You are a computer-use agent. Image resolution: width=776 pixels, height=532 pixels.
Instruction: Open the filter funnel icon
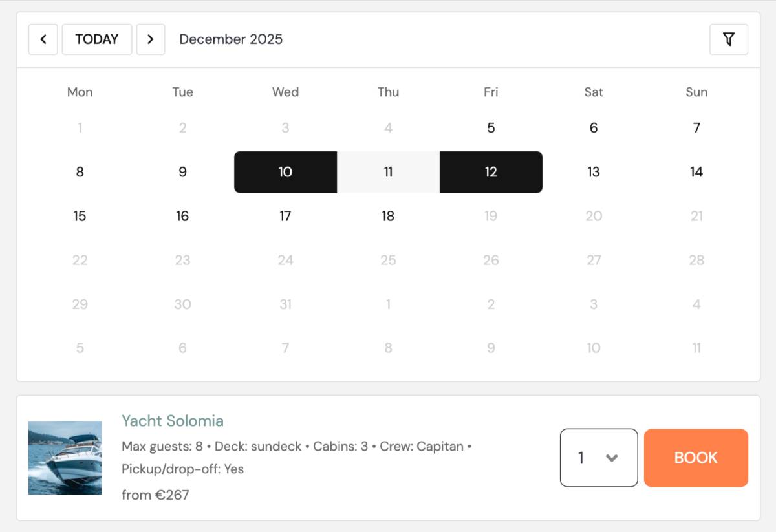click(729, 39)
